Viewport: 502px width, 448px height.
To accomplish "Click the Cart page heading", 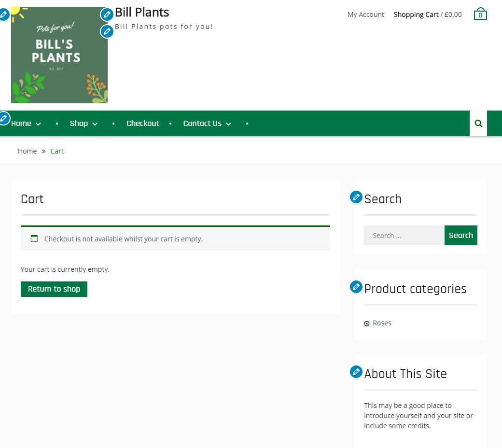I will tap(32, 199).
